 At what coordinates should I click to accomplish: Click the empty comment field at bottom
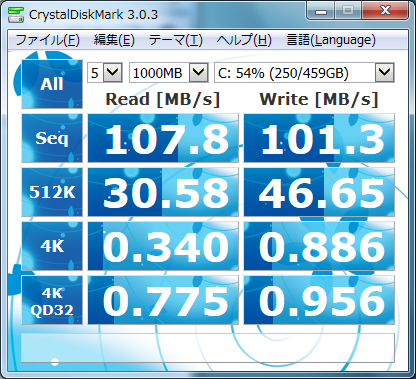208,348
